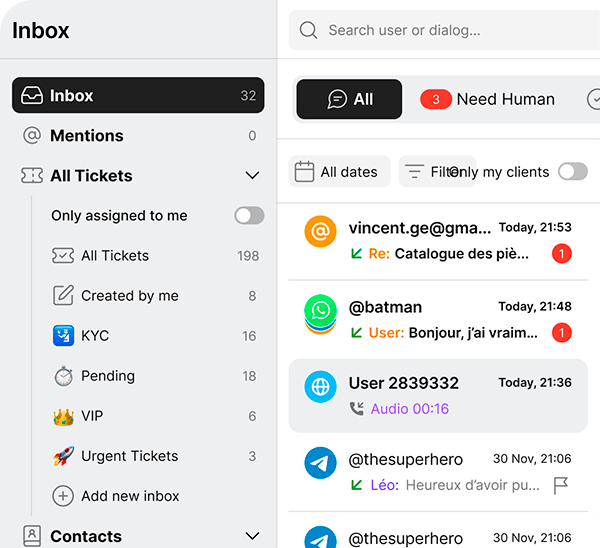
Task: Click the Pending stopwatch icon
Action: point(63,376)
